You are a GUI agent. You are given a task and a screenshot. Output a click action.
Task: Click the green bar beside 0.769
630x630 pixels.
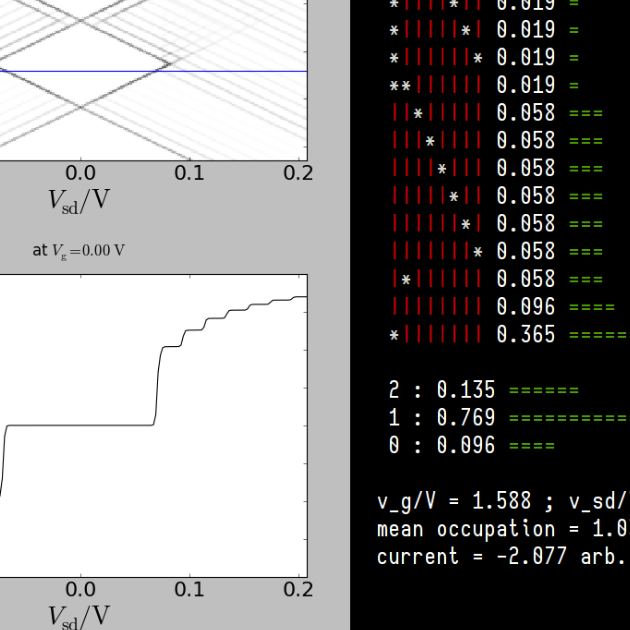click(x=568, y=418)
